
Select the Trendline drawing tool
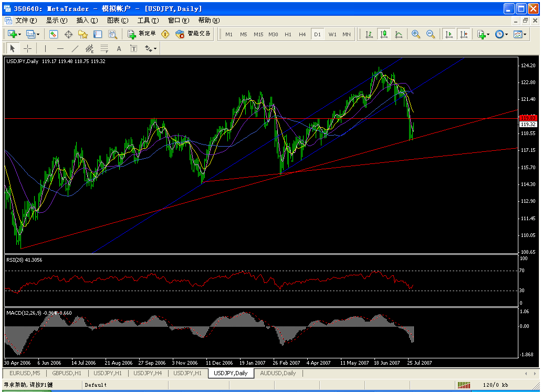point(75,48)
